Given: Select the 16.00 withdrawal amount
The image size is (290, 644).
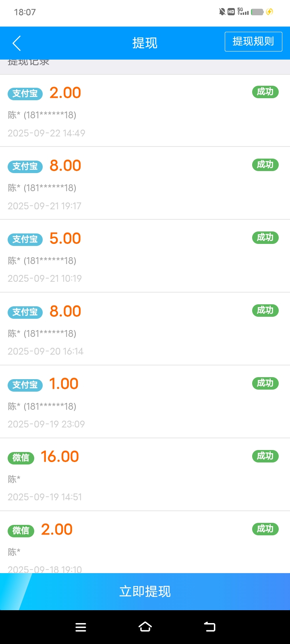Looking at the screenshot, I should pos(60,456).
